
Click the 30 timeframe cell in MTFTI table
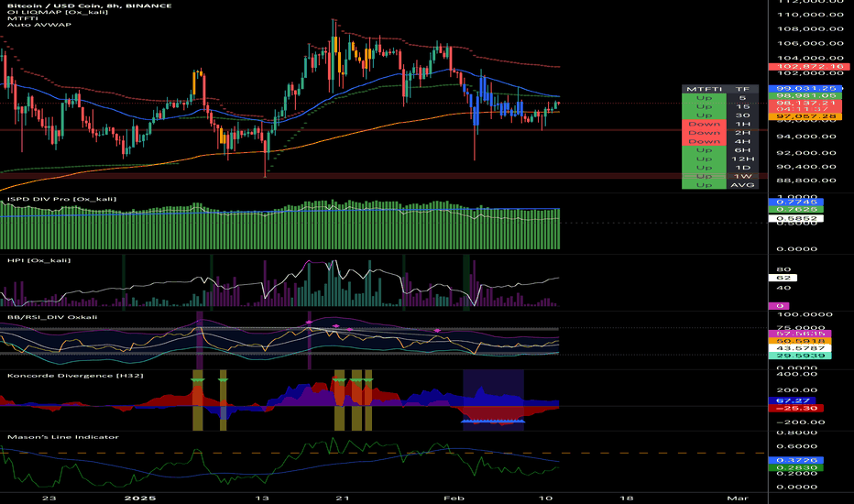[742, 115]
